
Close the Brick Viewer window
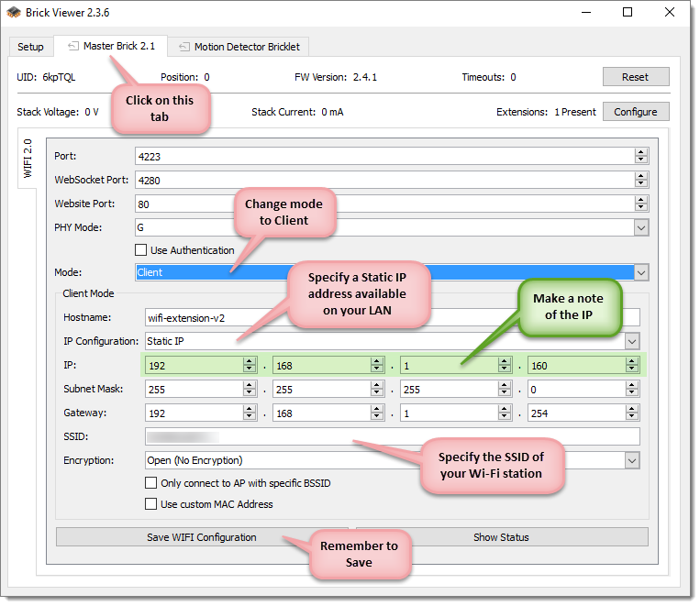point(669,13)
